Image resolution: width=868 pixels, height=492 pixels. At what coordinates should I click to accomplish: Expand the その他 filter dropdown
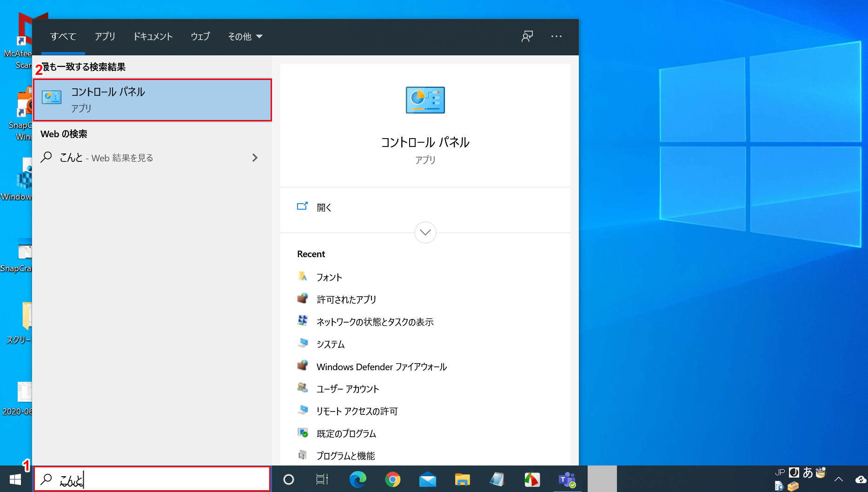pyautogui.click(x=245, y=36)
